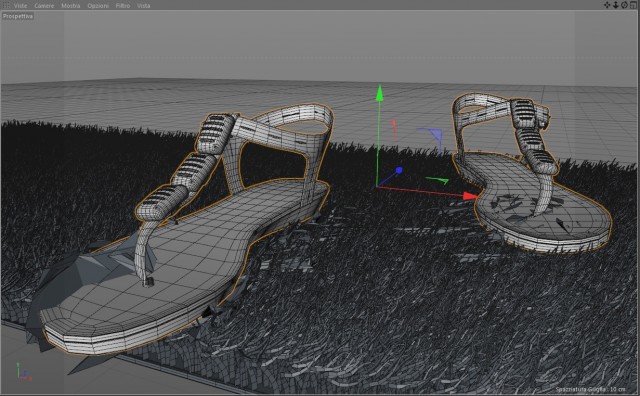Click the small red plane handle of the gizmo
This screenshot has width=640, height=396.
[394, 130]
